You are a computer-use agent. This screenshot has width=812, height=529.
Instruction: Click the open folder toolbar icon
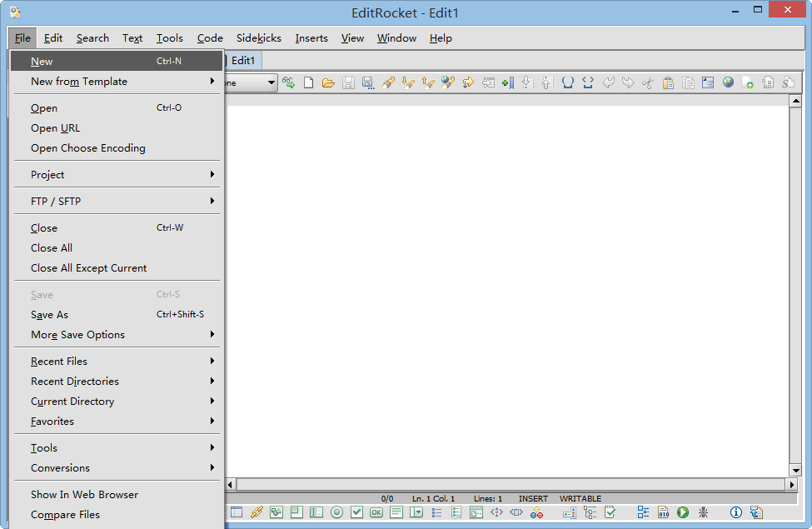(x=328, y=82)
